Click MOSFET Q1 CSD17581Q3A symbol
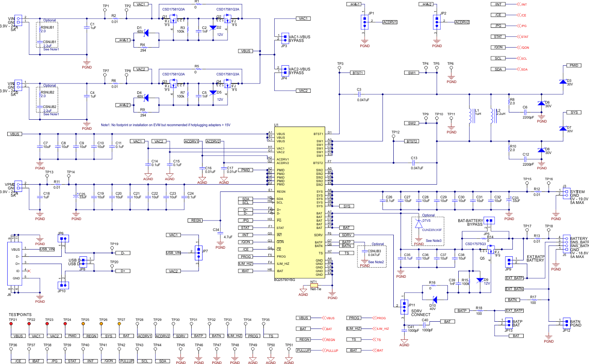The image size is (589, 364). 173,18
